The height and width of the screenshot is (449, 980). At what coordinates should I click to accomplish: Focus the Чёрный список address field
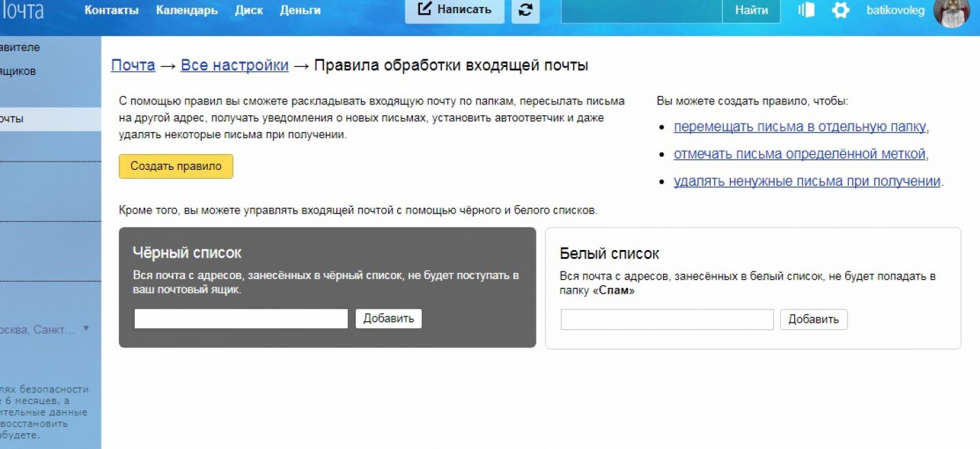tap(241, 318)
